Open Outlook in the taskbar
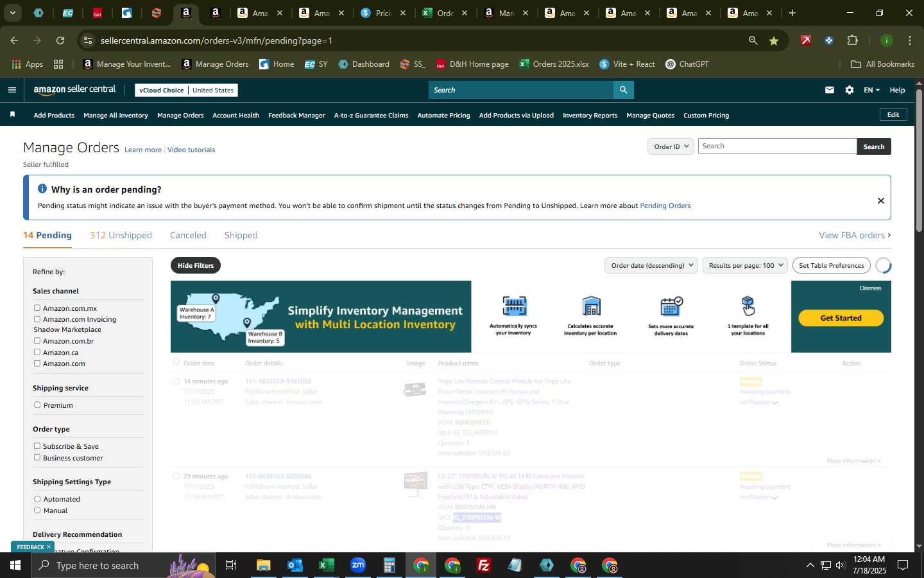 tap(295, 565)
